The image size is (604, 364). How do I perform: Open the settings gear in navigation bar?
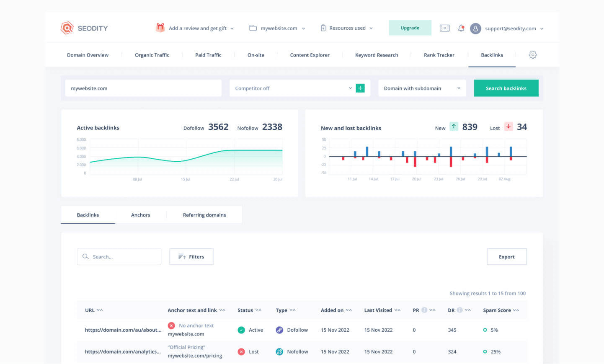pyautogui.click(x=532, y=55)
